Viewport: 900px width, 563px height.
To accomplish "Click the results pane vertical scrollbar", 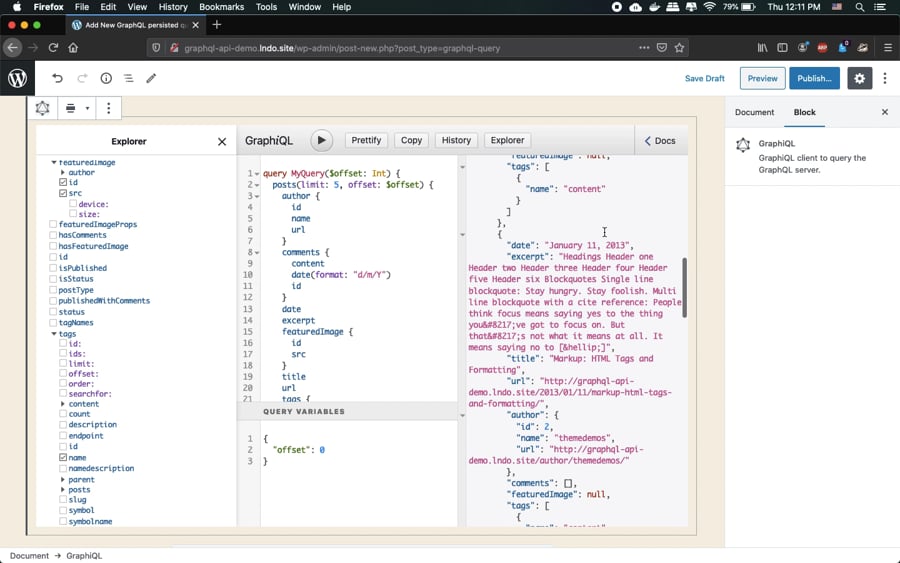I will [684, 288].
